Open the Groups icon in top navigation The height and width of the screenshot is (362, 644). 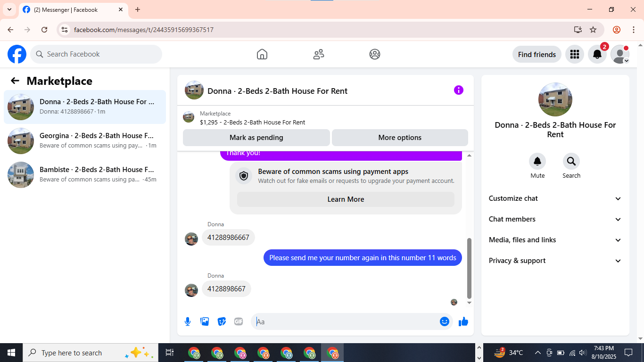375,54
